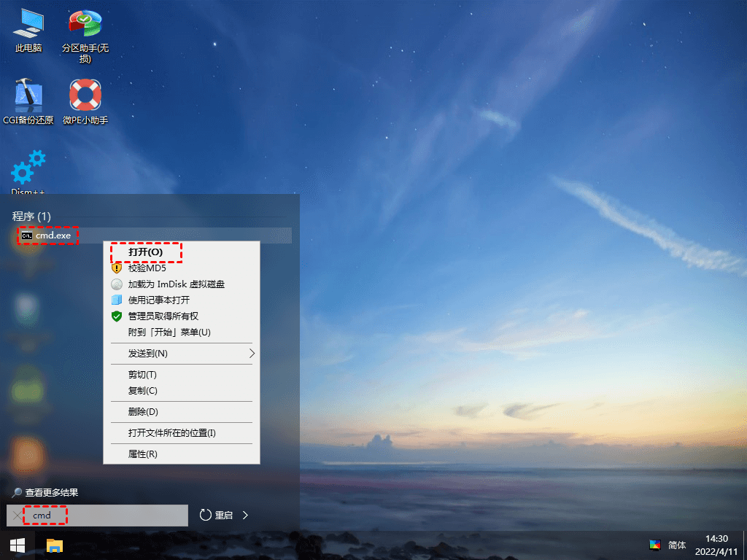
Task: Click the 重启 restart button
Action: [216, 516]
